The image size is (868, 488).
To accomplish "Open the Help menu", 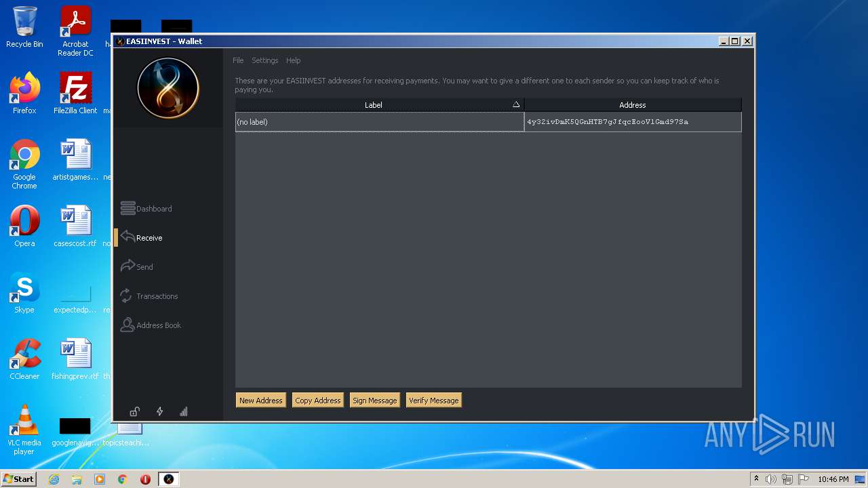I will tap(293, 60).
